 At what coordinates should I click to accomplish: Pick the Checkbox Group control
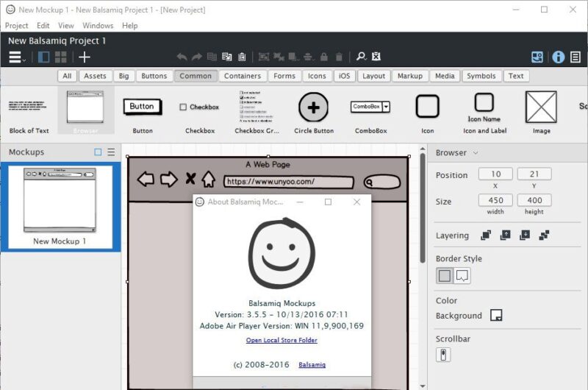(x=257, y=112)
